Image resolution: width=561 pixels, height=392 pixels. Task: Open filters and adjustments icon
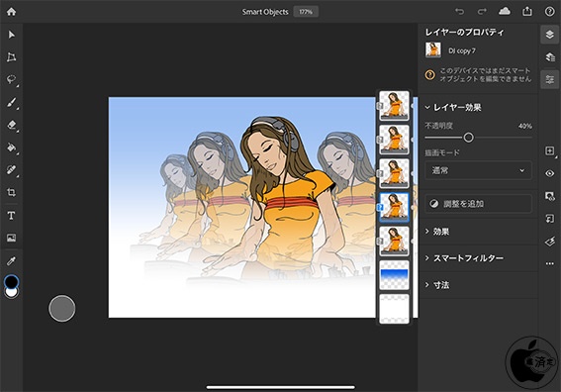[549, 242]
